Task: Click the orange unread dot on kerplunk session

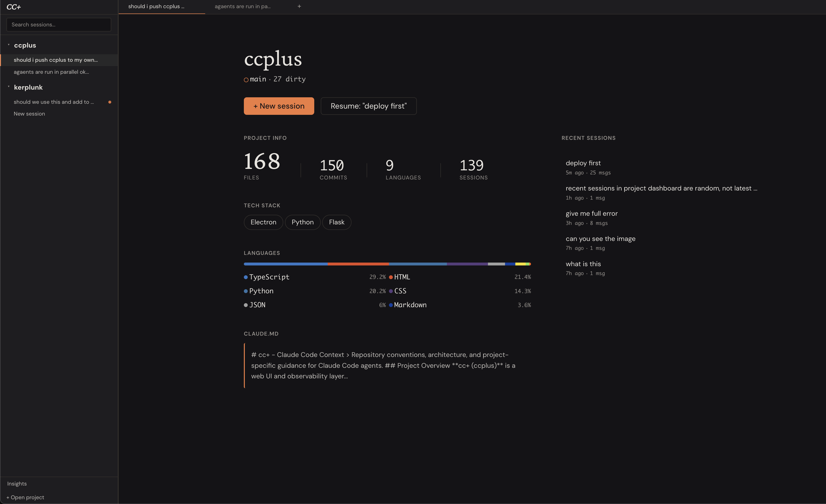Action: [x=110, y=102]
